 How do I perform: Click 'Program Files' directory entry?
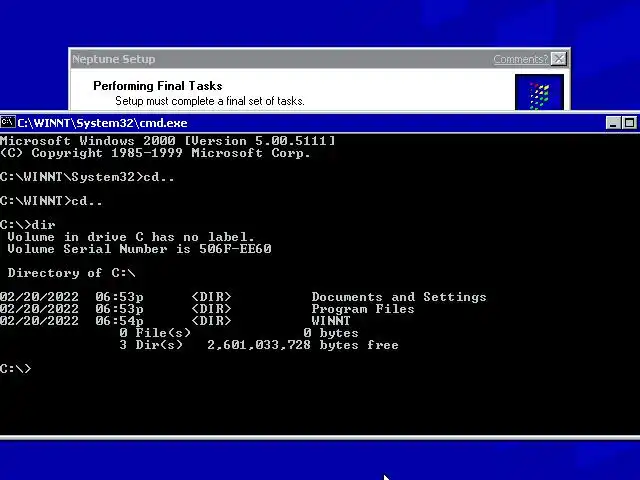coord(363,309)
